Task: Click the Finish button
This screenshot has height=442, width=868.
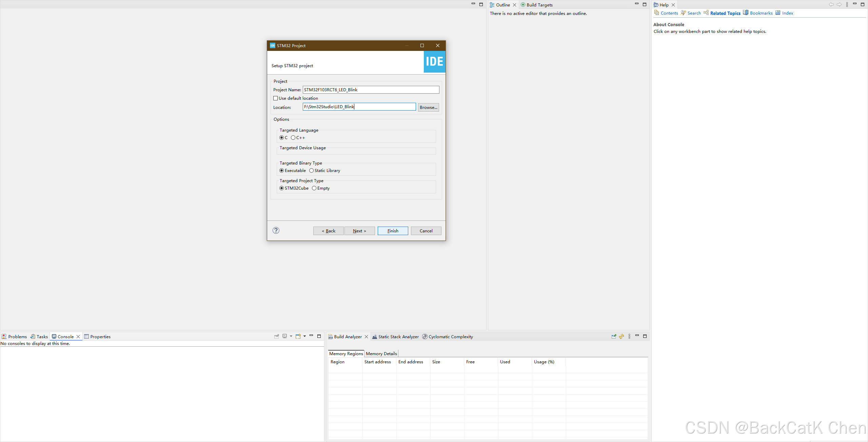Action: pyautogui.click(x=393, y=231)
